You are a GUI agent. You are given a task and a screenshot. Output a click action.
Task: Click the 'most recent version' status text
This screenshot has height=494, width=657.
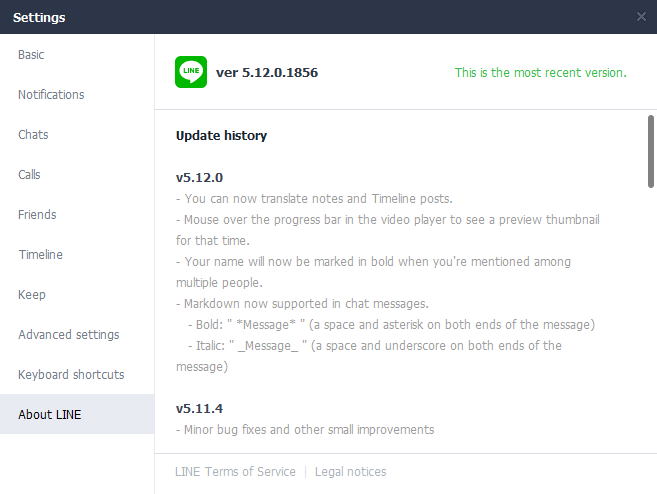tap(540, 73)
